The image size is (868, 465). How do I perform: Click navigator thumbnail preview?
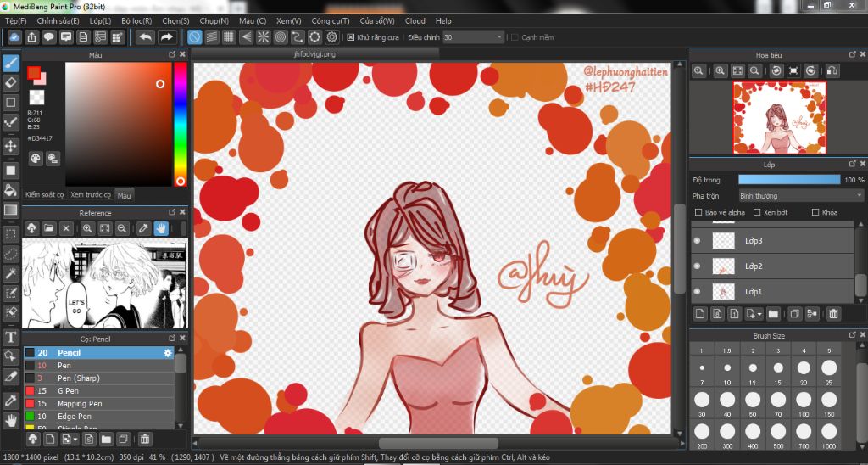click(780, 117)
